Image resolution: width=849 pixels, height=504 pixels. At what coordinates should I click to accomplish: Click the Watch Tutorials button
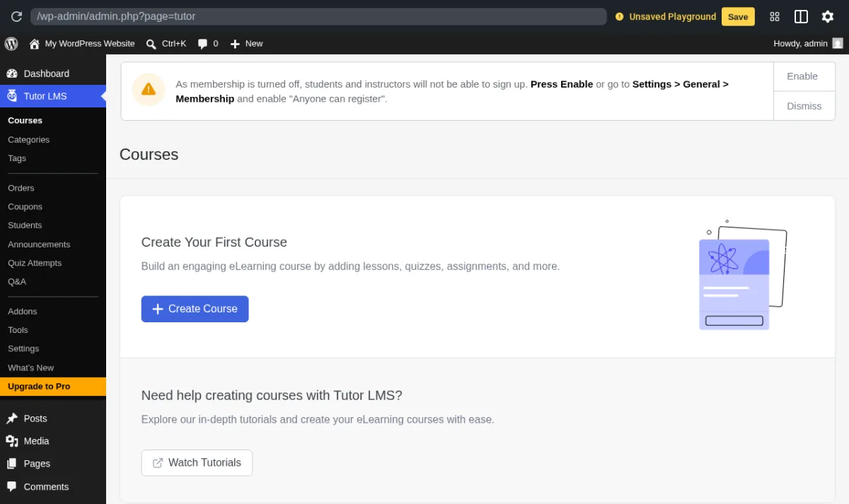[197, 463]
